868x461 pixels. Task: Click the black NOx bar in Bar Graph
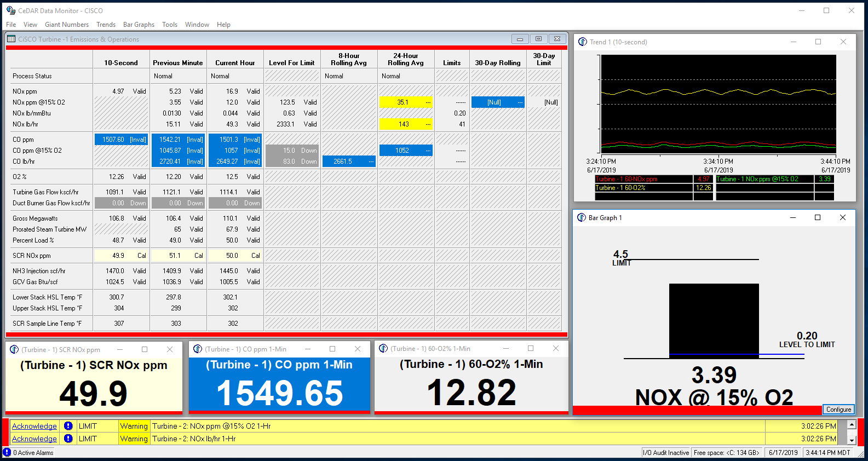(714, 320)
